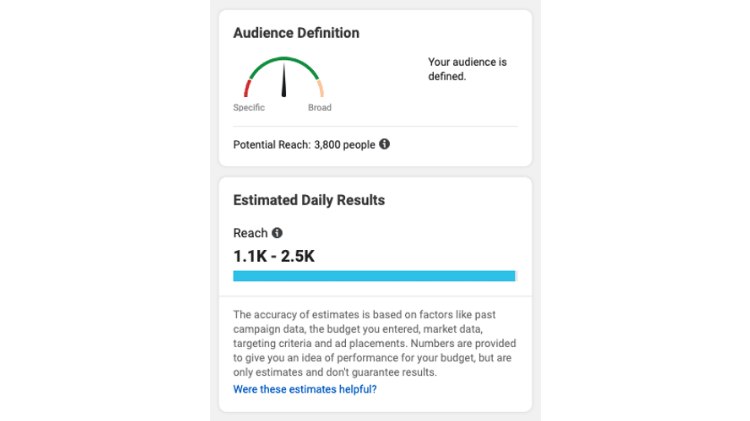This screenshot has width=750, height=421.
Task: Click the "1.1K" lower reach estimate
Action: [250, 256]
